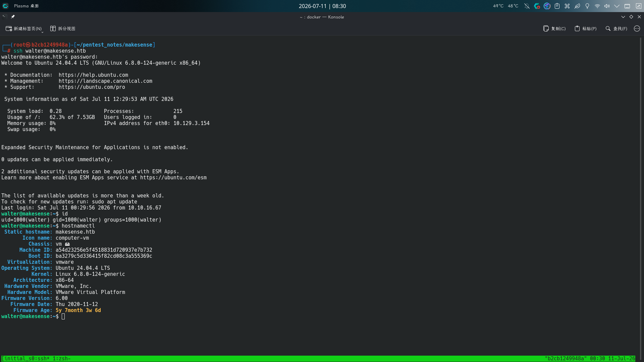This screenshot has height=362, width=644.
Task: Click the muted notifications bell icon
Action: [527, 6]
